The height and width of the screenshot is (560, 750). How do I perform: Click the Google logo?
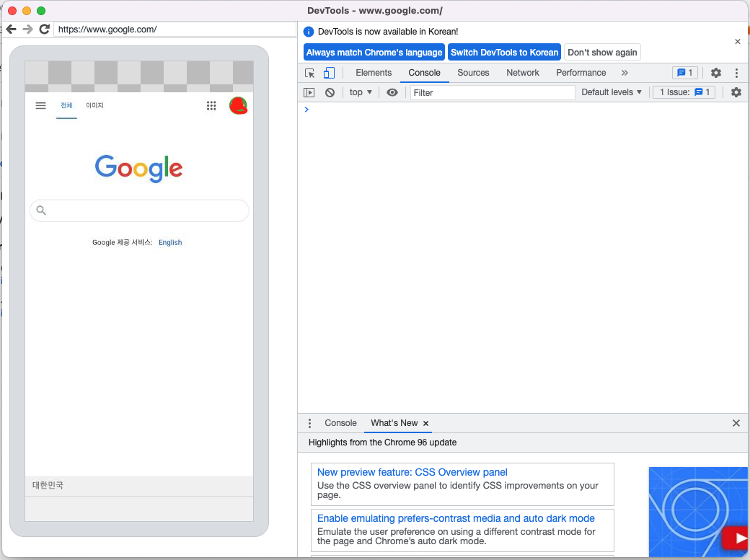138,169
